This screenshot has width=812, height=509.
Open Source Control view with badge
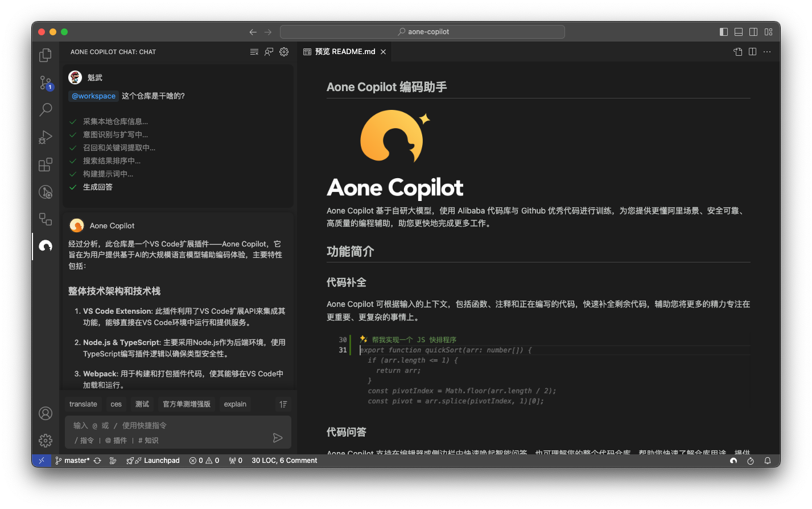46,83
